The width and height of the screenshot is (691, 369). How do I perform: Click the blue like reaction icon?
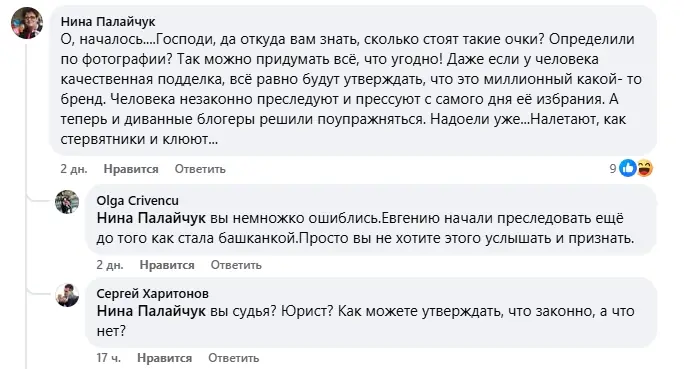click(x=628, y=168)
